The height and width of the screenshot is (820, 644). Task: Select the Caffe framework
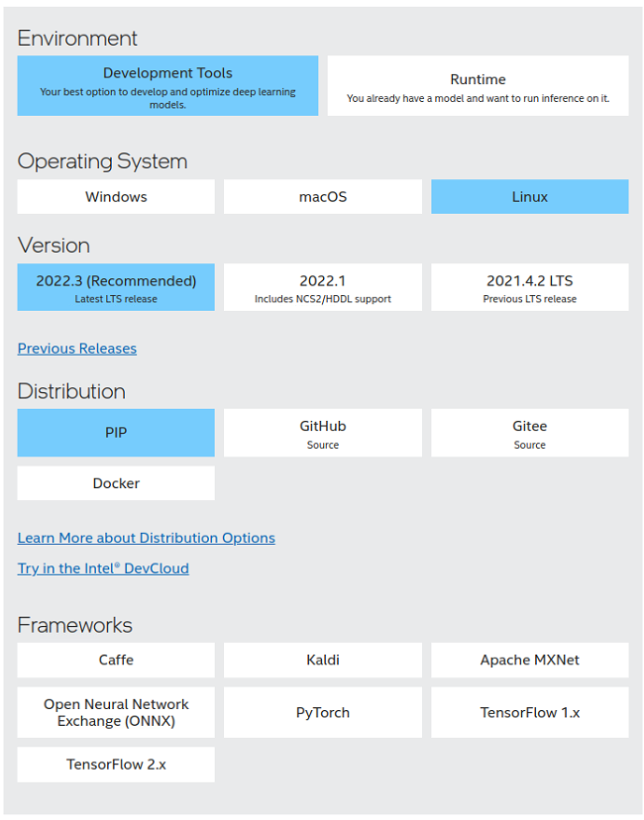(x=115, y=660)
